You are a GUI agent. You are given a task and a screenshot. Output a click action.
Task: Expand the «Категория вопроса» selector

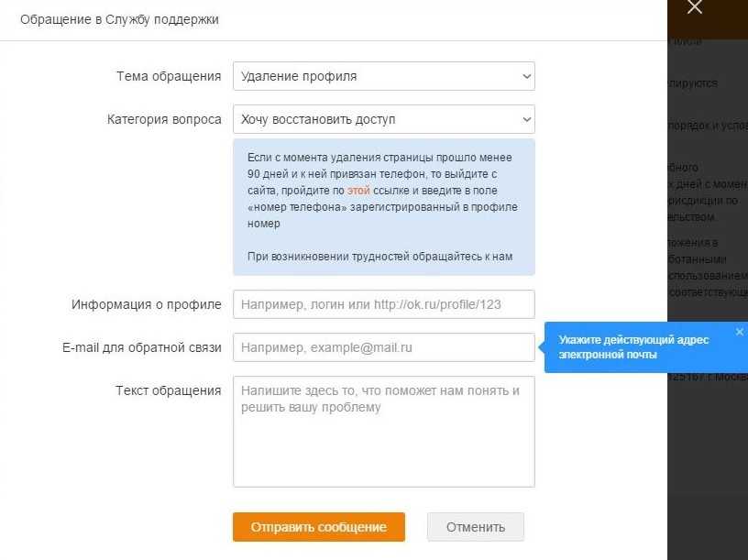coord(384,119)
